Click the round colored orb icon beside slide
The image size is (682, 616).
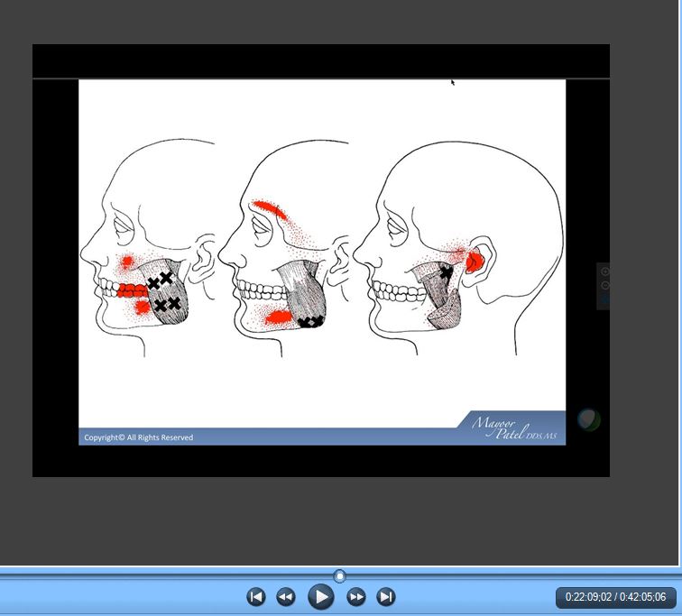588,419
